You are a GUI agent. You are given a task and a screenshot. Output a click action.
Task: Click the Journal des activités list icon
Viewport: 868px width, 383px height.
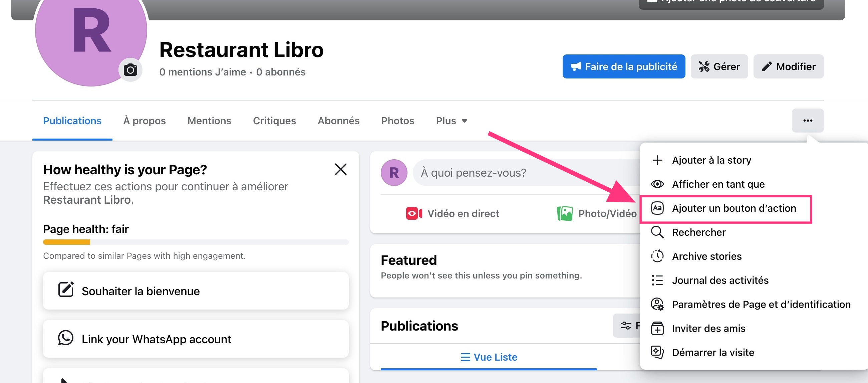tap(657, 280)
